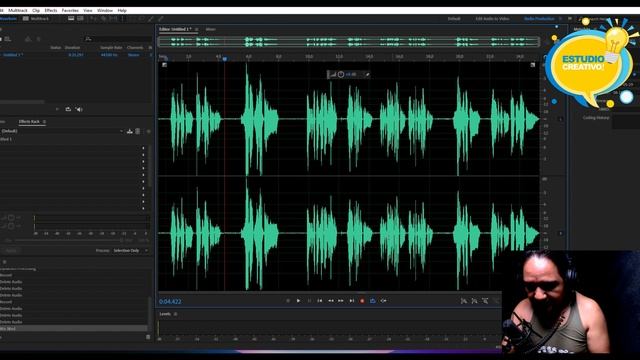Move playhead to previous marker or start

point(320,301)
